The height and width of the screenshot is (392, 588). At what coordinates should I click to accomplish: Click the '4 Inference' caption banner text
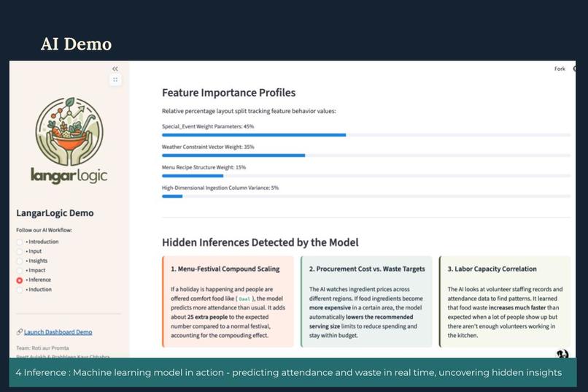(289, 372)
